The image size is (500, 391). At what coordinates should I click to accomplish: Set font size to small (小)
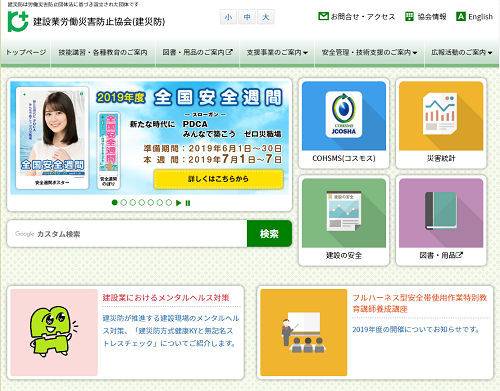(228, 17)
